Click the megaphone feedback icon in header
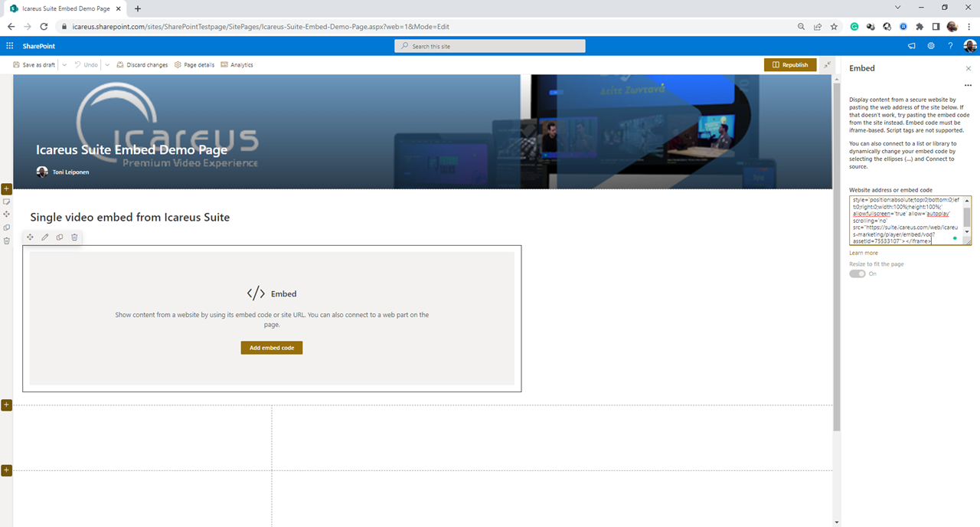The height and width of the screenshot is (527, 980). coord(911,46)
